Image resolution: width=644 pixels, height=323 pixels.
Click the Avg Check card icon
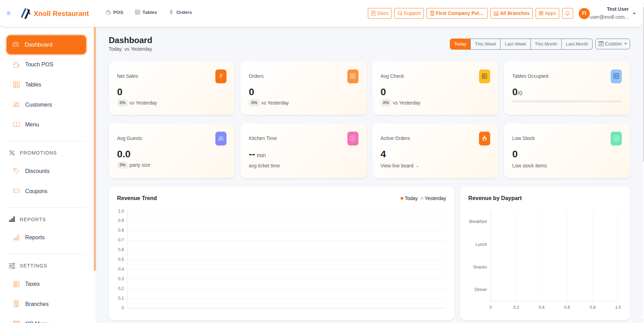pos(484,76)
